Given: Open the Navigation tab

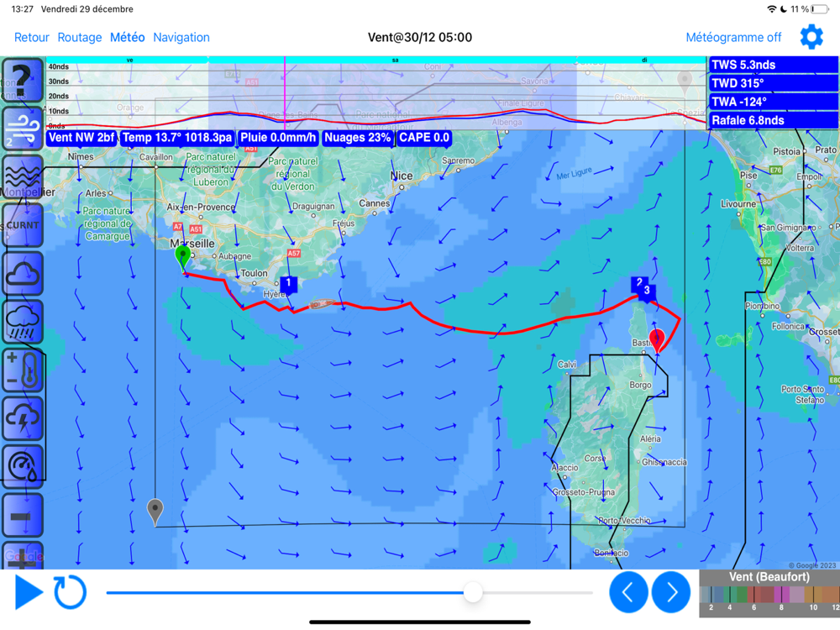Looking at the screenshot, I should pyautogui.click(x=181, y=38).
